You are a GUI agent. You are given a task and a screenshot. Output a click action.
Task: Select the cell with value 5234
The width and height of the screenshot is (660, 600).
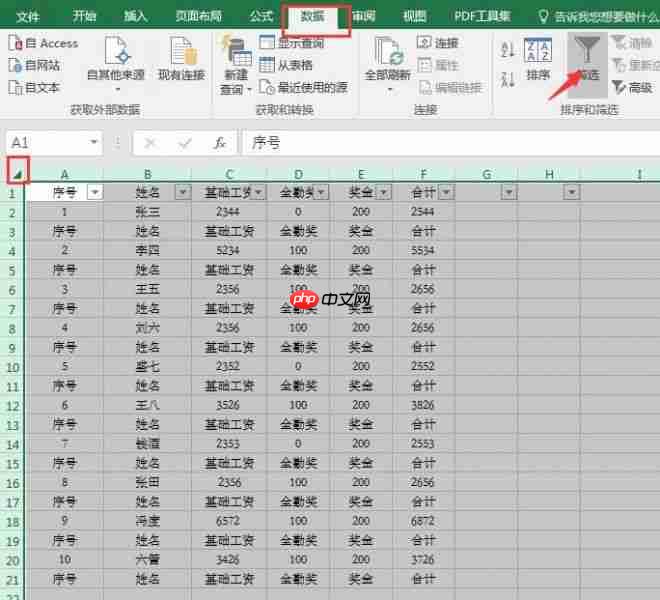(229, 251)
